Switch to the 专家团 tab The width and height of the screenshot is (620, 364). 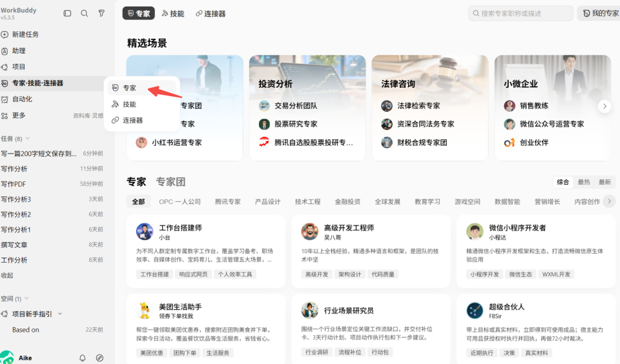[170, 182]
